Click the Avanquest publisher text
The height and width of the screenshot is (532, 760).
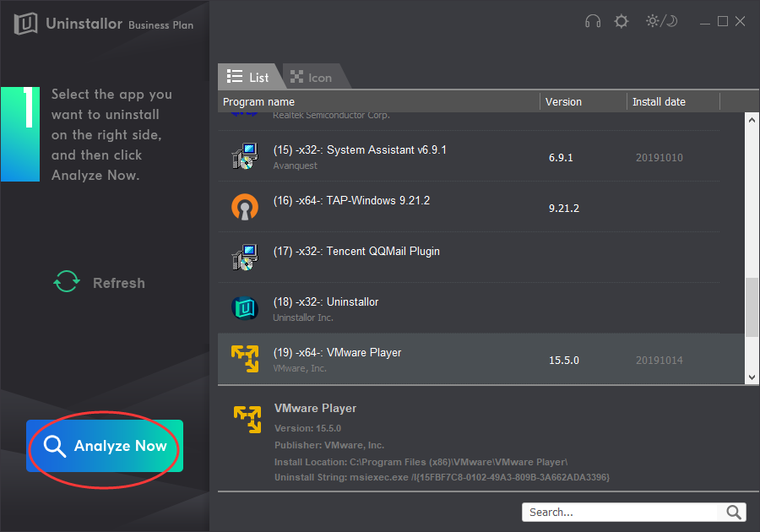tap(295, 166)
